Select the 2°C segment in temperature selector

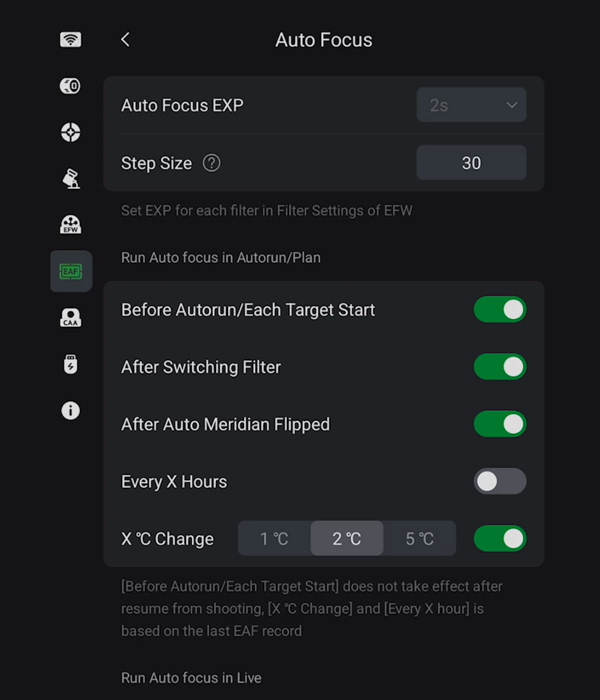pos(346,538)
